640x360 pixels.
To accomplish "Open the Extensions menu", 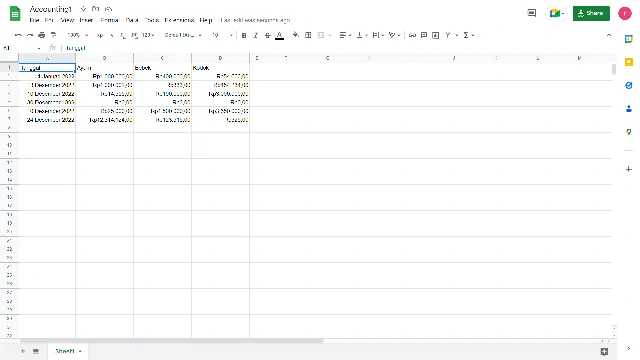I will [x=179, y=20].
